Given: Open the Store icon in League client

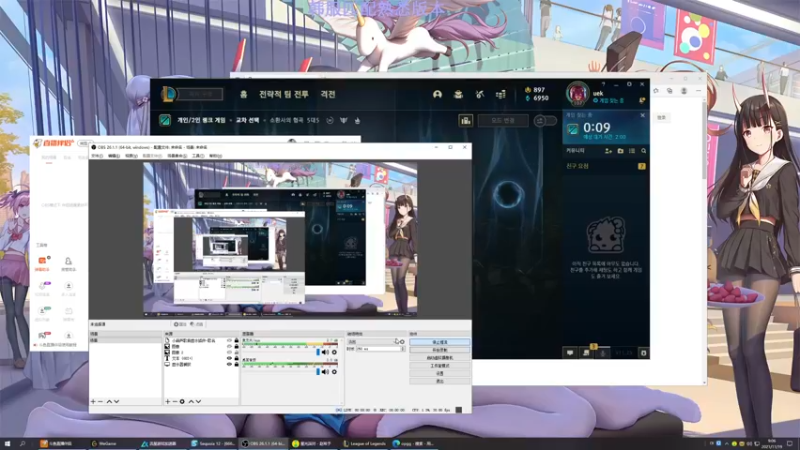Looking at the screenshot, I should pyautogui.click(x=501, y=94).
